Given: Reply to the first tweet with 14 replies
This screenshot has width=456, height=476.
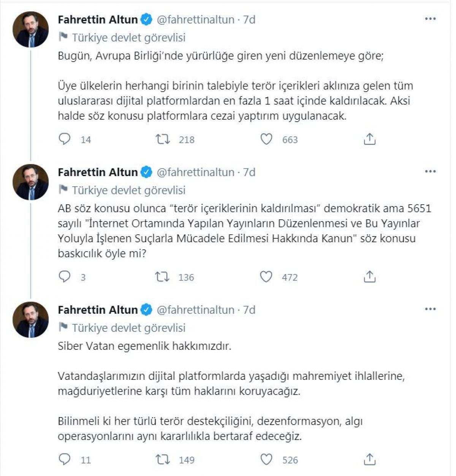Looking at the screenshot, I should pyautogui.click(x=65, y=139).
